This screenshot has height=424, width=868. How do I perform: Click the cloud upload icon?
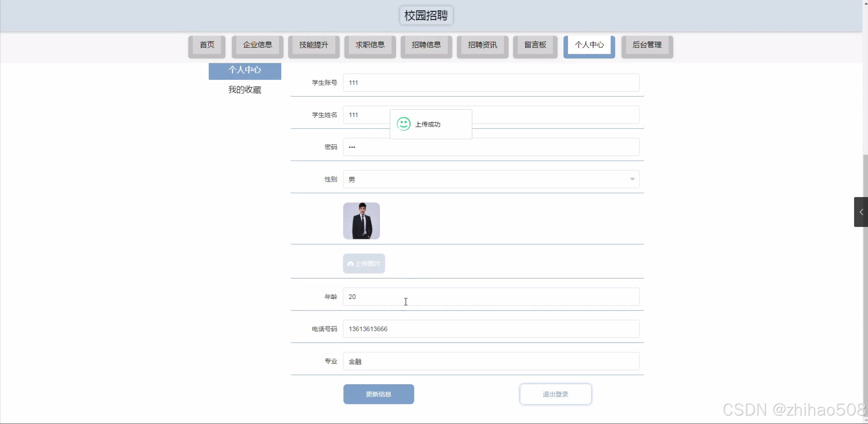point(350,264)
